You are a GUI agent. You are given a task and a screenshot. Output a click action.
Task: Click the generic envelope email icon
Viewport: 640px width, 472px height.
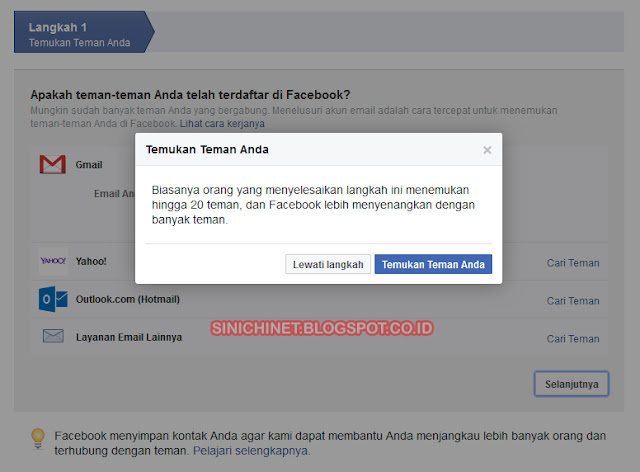(53, 336)
